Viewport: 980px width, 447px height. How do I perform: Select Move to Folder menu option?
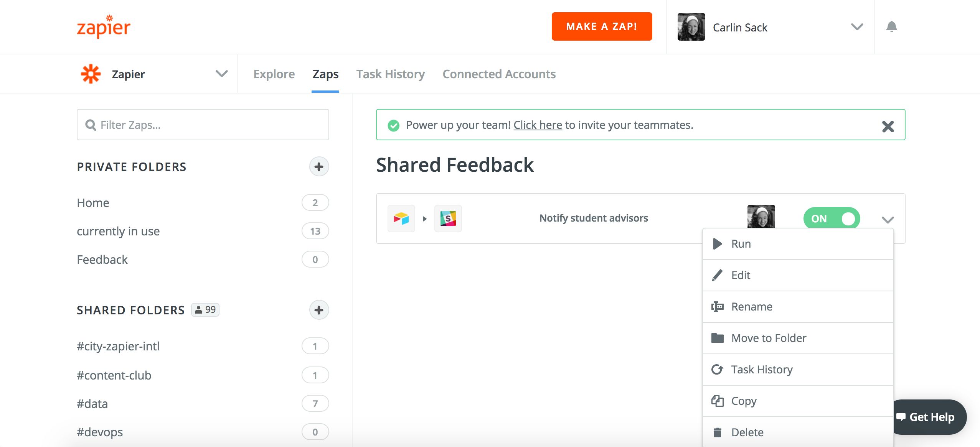click(x=769, y=338)
